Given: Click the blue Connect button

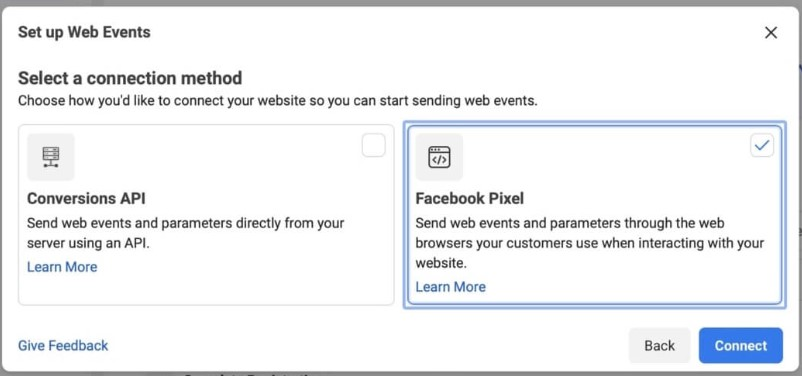Looking at the screenshot, I should (741, 346).
